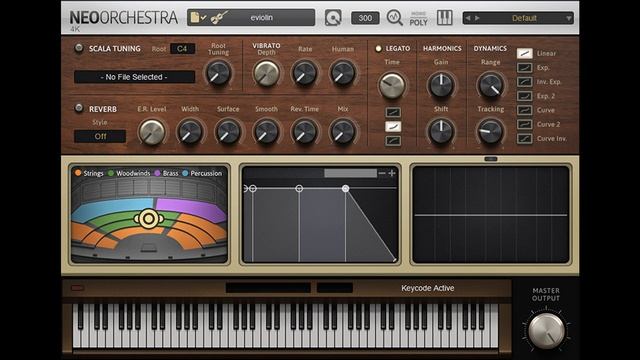The image size is (640, 360).
Task: Open the No File Selected scala file box
Action: click(134, 77)
